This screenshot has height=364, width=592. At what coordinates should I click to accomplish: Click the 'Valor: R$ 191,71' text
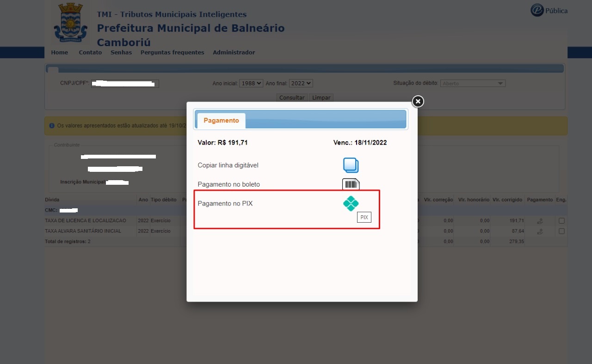pyautogui.click(x=223, y=143)
